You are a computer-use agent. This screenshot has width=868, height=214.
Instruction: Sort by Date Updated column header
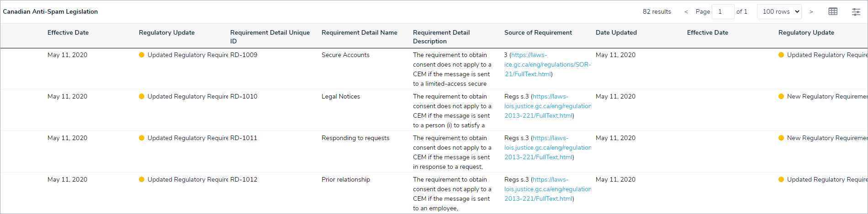tap(616, 32)
